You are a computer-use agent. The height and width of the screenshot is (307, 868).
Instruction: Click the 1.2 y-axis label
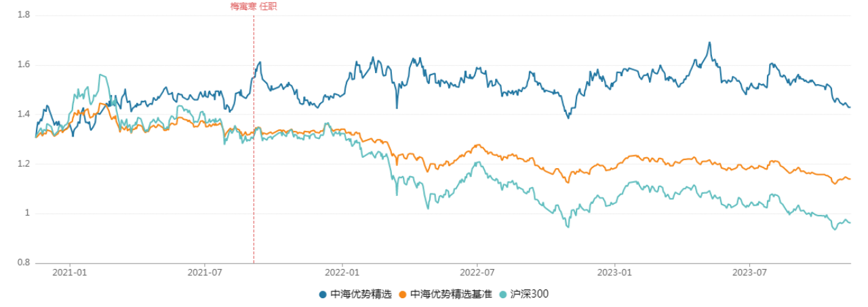tap(22, 164)
